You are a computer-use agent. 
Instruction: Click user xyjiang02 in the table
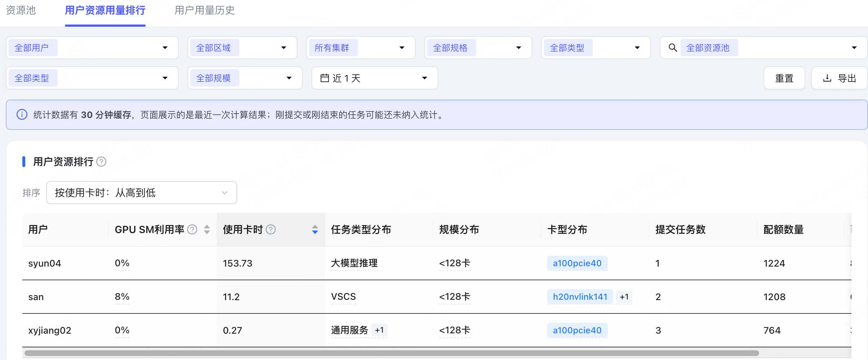[x=50, y=330]
